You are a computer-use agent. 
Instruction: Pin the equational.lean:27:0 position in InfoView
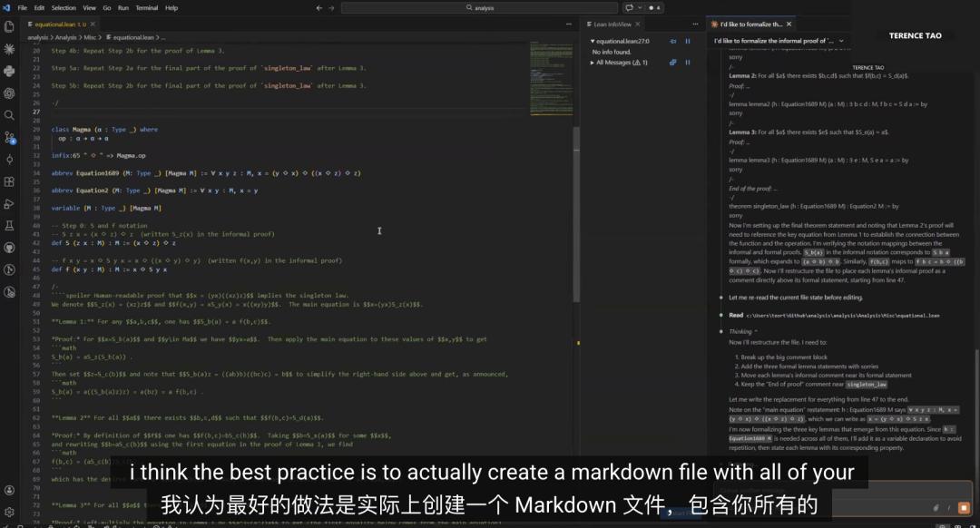click(x=672, y=41)
